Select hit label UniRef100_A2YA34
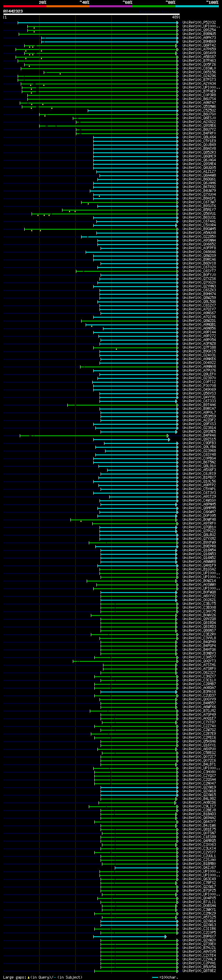 (199, 84)
